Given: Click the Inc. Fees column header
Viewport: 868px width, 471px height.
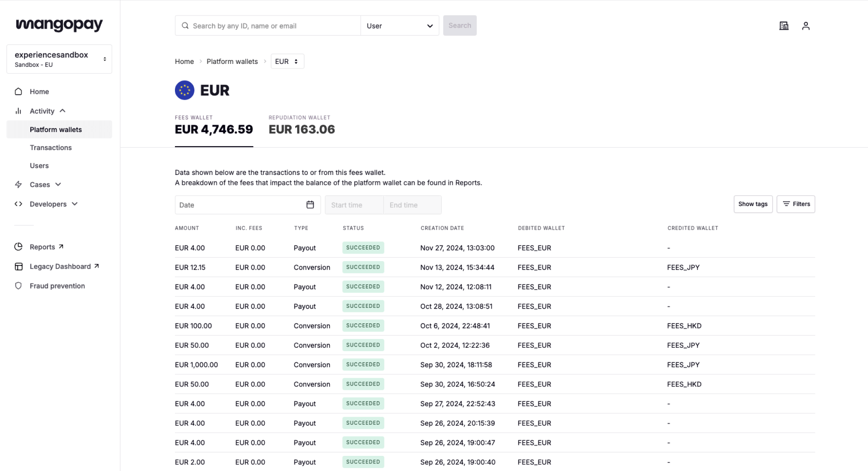Looking at the screenshot, I should 249,228.
